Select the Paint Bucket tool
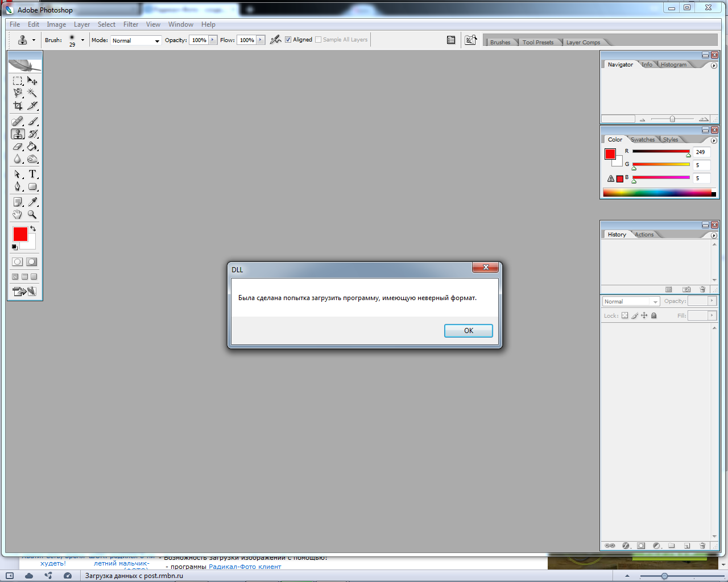 pyautogui.click(x=32, y=147)
